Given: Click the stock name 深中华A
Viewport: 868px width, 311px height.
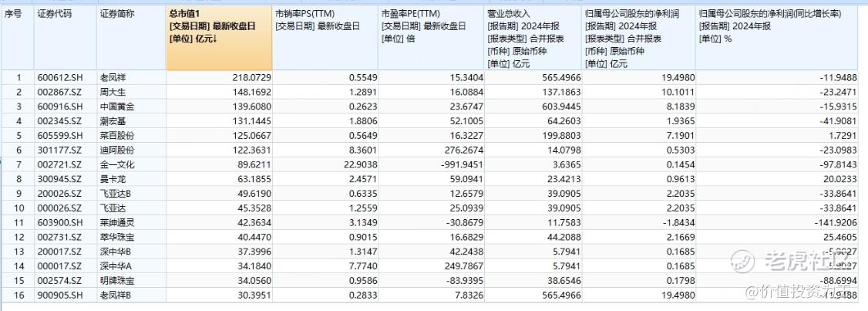Looking at the screenshot, I should coord(115,267).
